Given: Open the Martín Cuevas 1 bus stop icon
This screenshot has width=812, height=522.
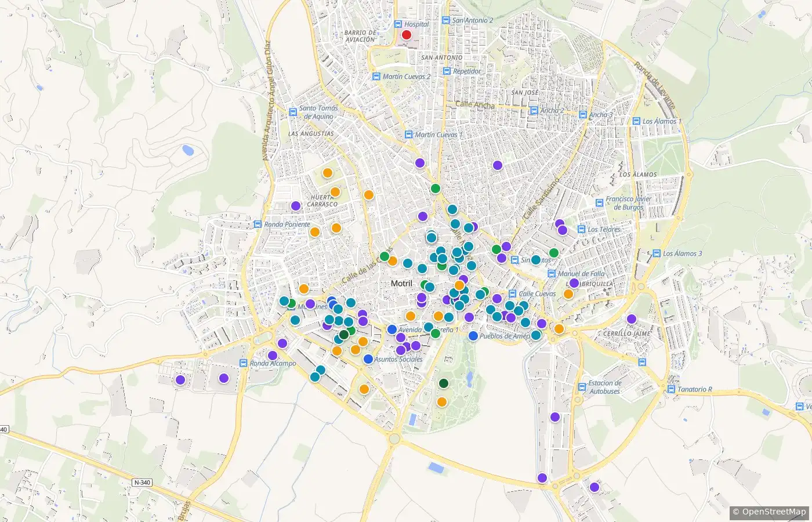Looking at the screenshot, I should [x=408, y=135].
